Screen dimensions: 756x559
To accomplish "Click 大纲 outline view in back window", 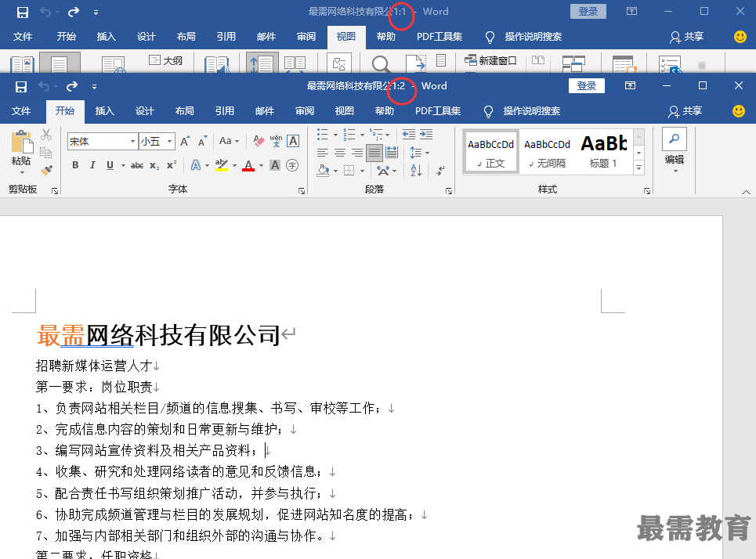I will click(166, 61).
